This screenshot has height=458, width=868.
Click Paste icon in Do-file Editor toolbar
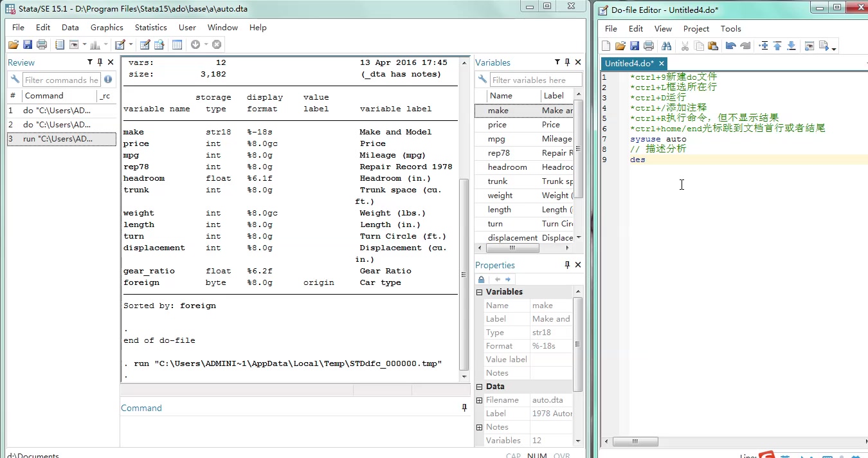(712, 46)
